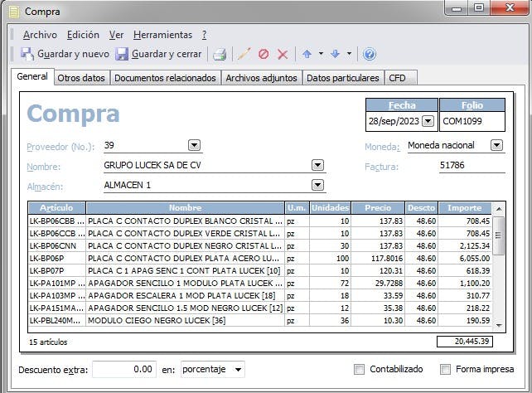The width and height of the screenshot is (532, 393).
Task: Click the Guardar y cerrar disk icon
Action: [x=122, y=54]
